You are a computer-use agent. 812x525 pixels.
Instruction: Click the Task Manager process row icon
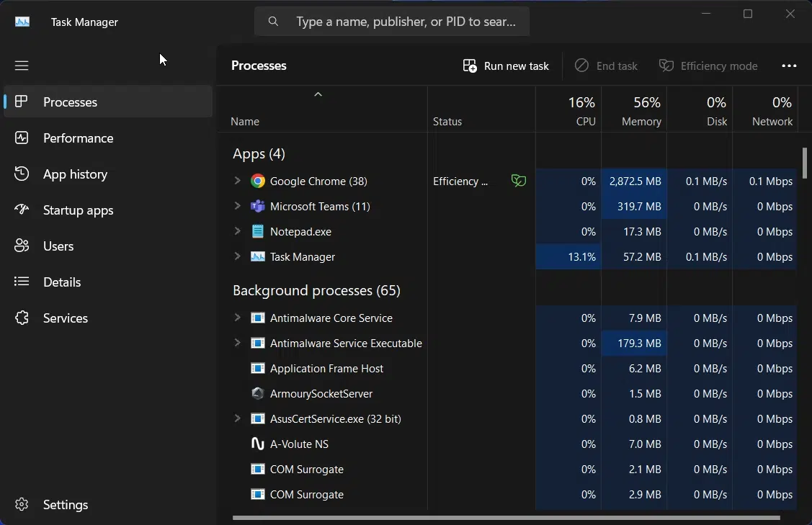(x=257, y=257)
